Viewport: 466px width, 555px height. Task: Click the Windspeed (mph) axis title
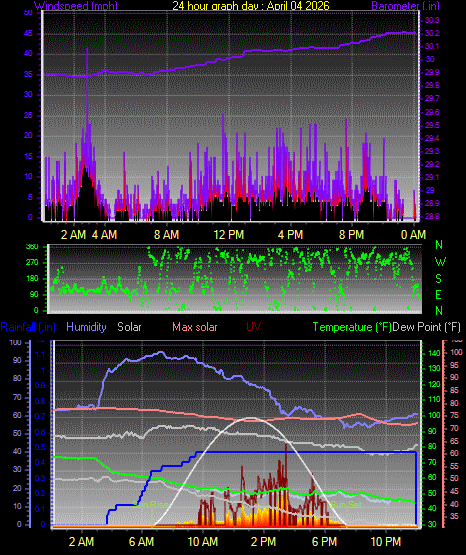pos(76,6)
